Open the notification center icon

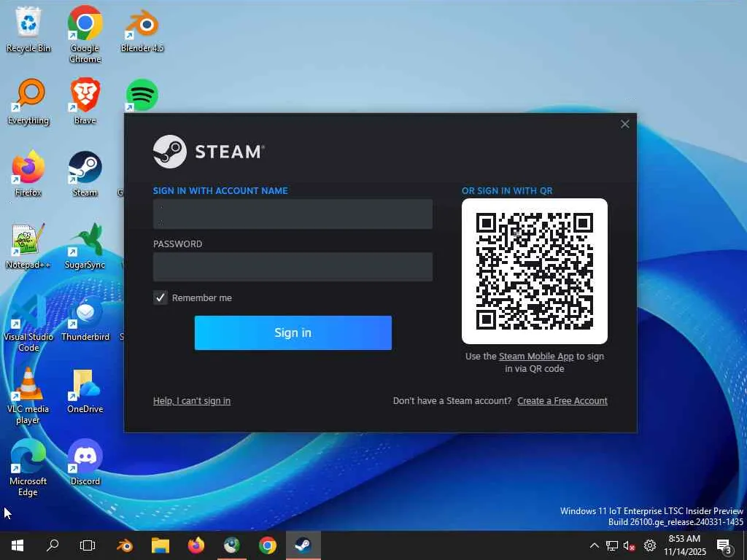coord(724,545)
